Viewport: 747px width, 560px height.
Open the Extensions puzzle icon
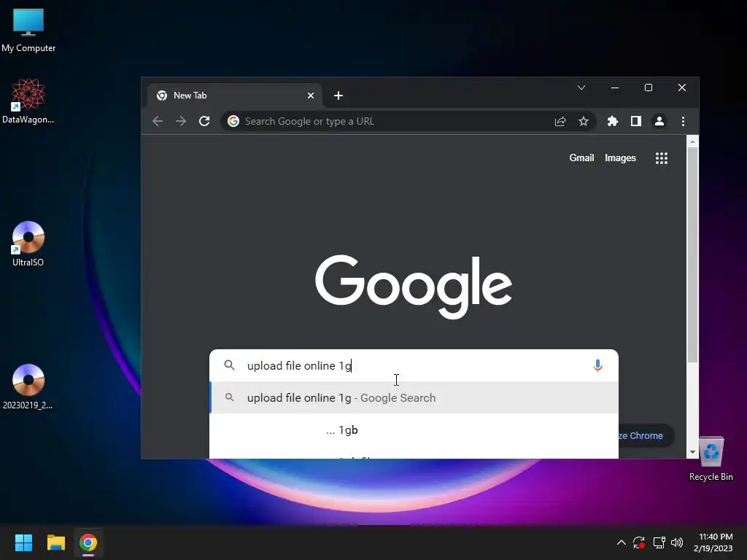pos(613,122)
